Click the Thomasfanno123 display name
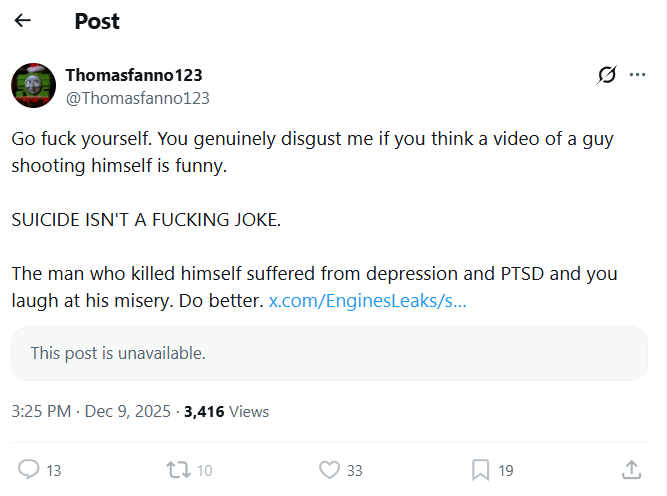This screenshot has height=496, width=667. pos(134,75)
